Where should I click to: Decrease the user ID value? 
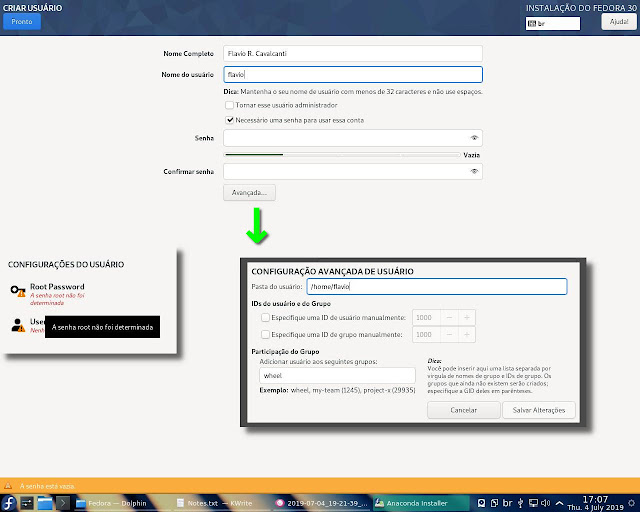449,318
